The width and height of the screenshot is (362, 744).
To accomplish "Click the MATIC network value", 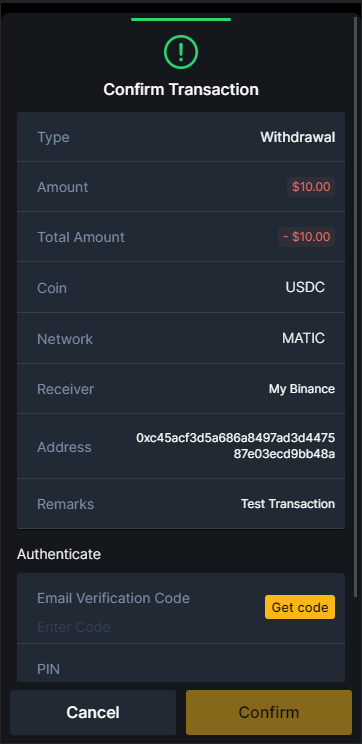I will (x=304, y=338).
